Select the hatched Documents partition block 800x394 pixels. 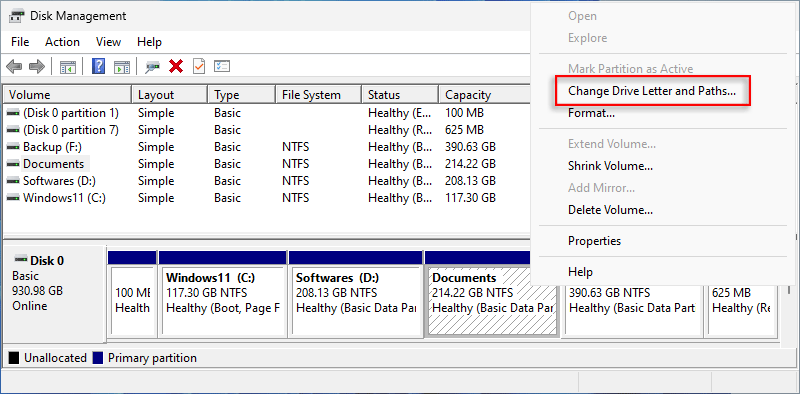click(x=492, y=301)
